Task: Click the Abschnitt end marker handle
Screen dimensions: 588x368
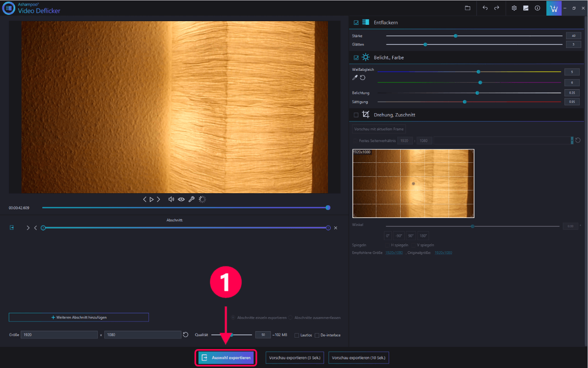Action: 328,228
